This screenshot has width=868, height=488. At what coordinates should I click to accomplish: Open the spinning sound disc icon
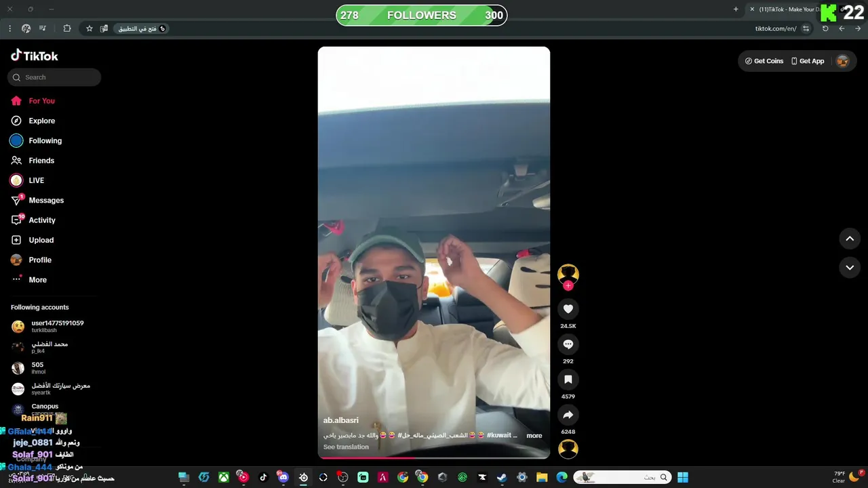[x=568, y=449]
